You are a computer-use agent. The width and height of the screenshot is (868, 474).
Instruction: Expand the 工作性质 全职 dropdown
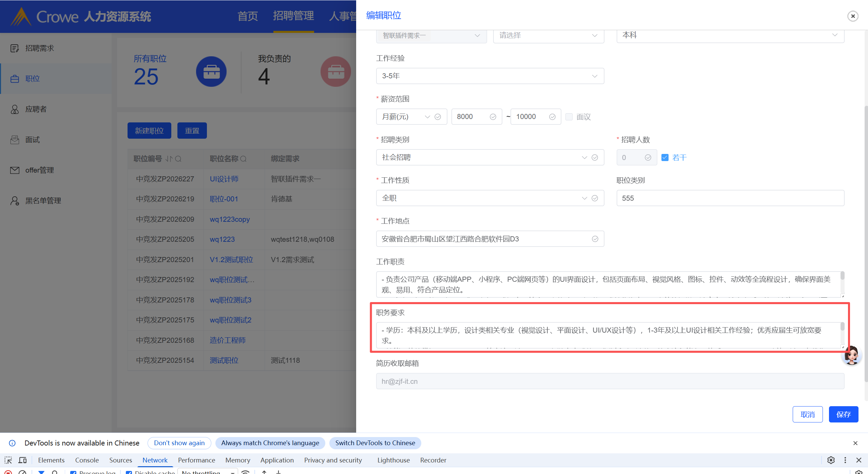tap(482, 198)
